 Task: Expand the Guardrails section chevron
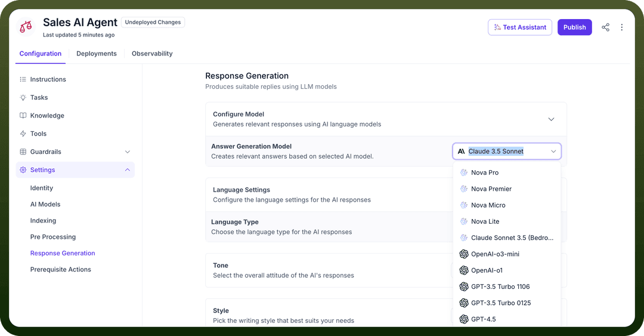click(128, 152)
